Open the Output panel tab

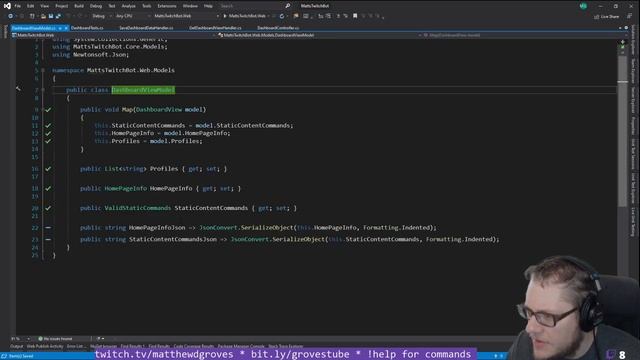point(17,347)
